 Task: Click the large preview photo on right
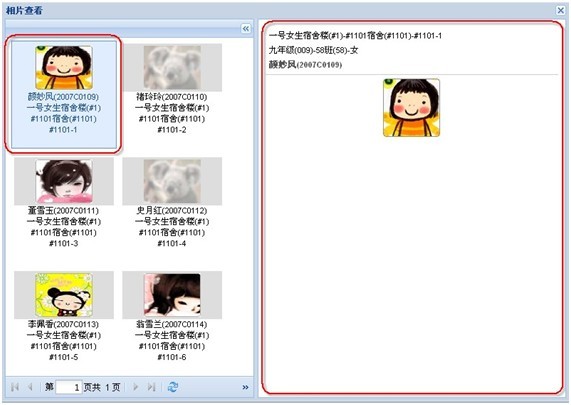[x=411, y=108]
